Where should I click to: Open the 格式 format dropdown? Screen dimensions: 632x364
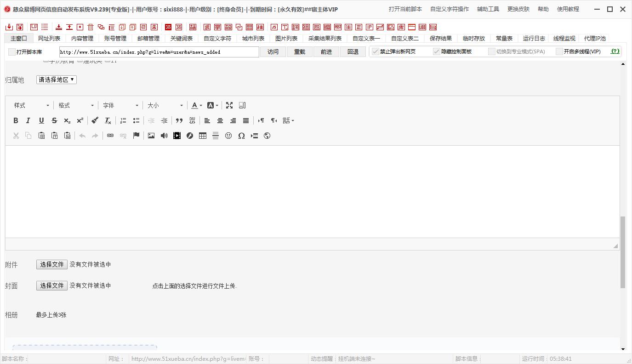[76, 105]
